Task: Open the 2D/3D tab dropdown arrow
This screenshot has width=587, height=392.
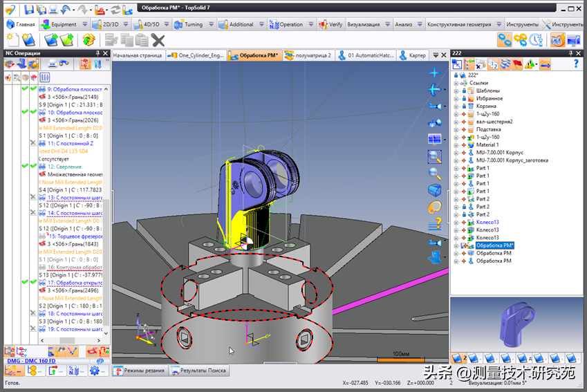Action: click(126, 24)
